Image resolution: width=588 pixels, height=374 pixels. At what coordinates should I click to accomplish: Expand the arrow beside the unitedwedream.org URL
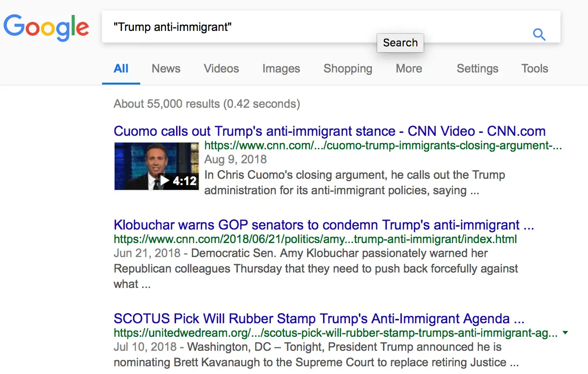point(566,333)
